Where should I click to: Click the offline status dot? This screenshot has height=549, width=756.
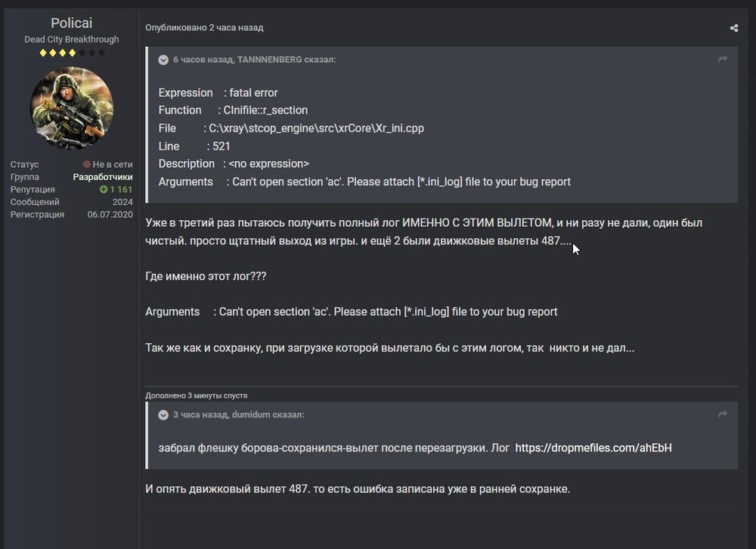(87, 164)
